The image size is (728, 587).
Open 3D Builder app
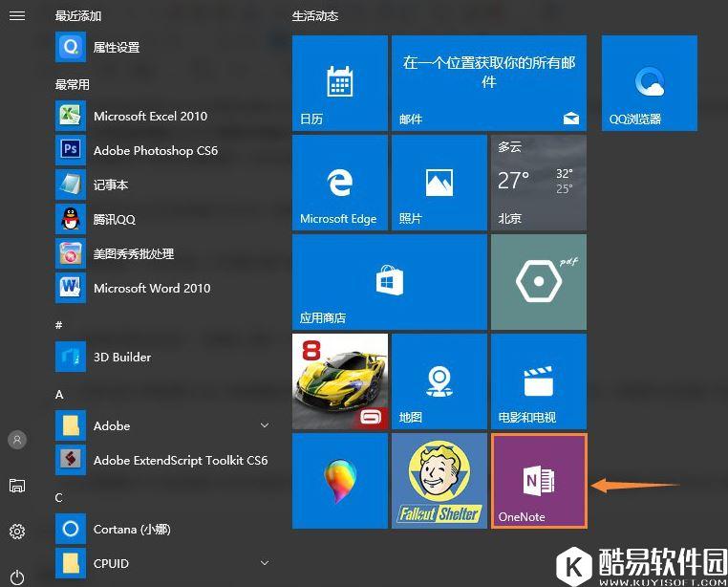[x=162, y=357]
